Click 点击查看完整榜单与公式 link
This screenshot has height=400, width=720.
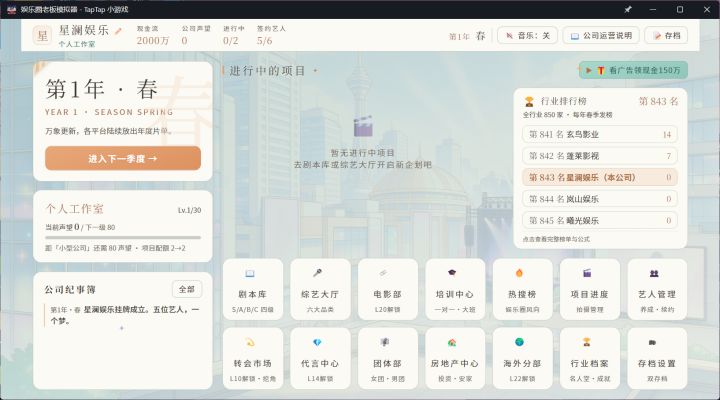click(x=556, y=239)
